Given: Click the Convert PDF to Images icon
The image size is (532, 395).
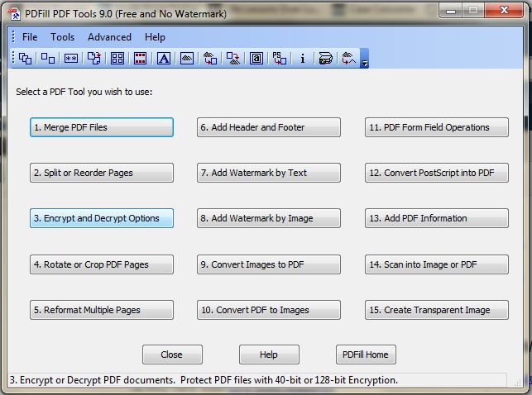Looking at the screenshot, I should 233,59.
